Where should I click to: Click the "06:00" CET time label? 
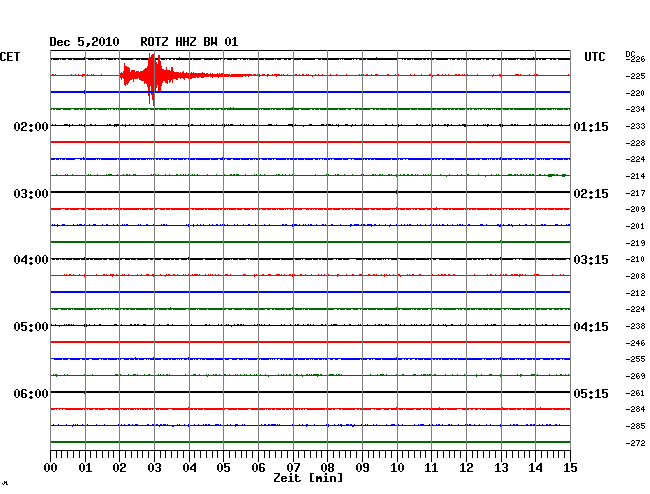click(x=31, y=394)
